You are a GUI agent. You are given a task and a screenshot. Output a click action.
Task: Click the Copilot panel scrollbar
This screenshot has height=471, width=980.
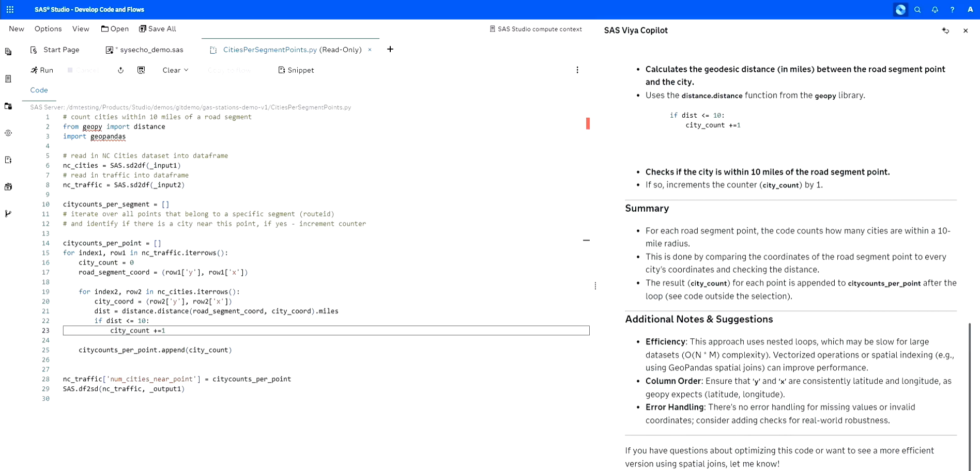[x=970, y=397]
